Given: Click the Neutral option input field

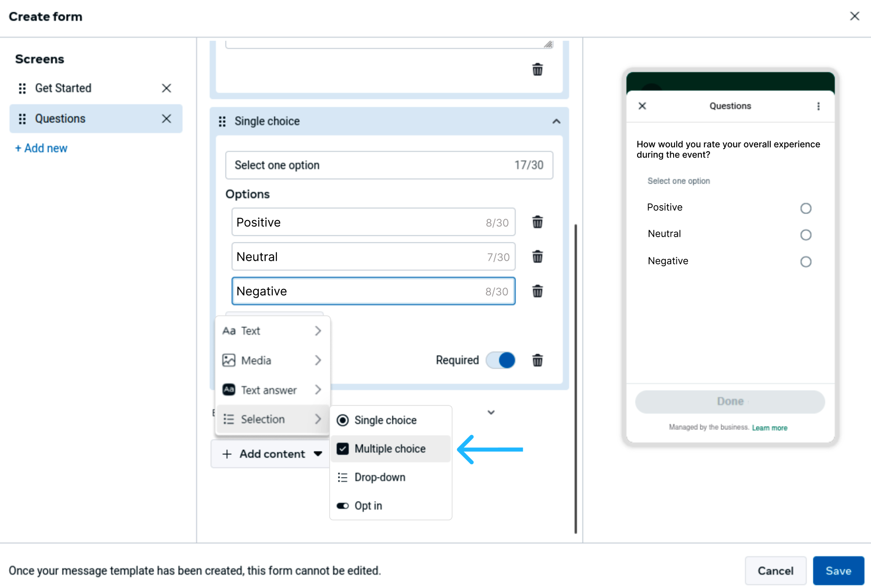Looking at the screenshot, I should pyautogui.click(x=373, y=257).
